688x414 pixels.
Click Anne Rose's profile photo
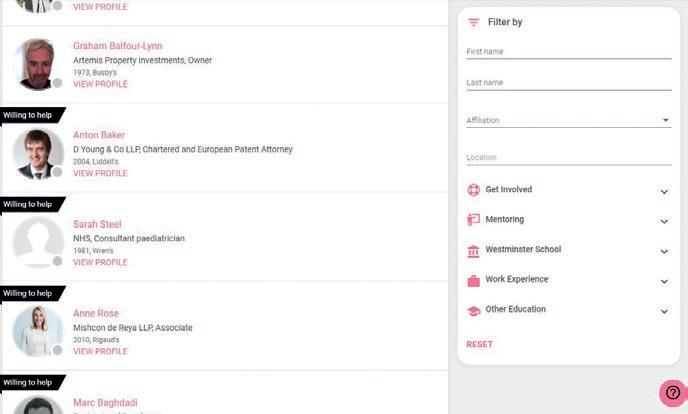click(38, 331)
